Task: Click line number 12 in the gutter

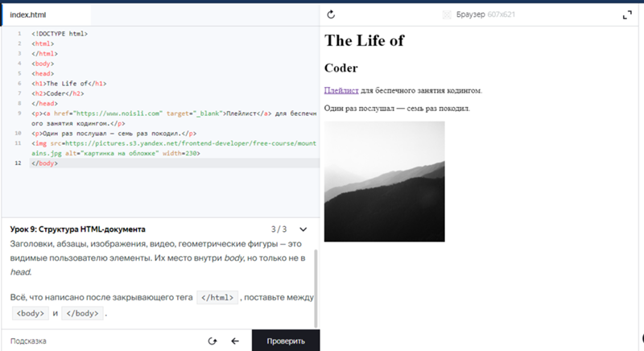Action: (x=18, y=163)
